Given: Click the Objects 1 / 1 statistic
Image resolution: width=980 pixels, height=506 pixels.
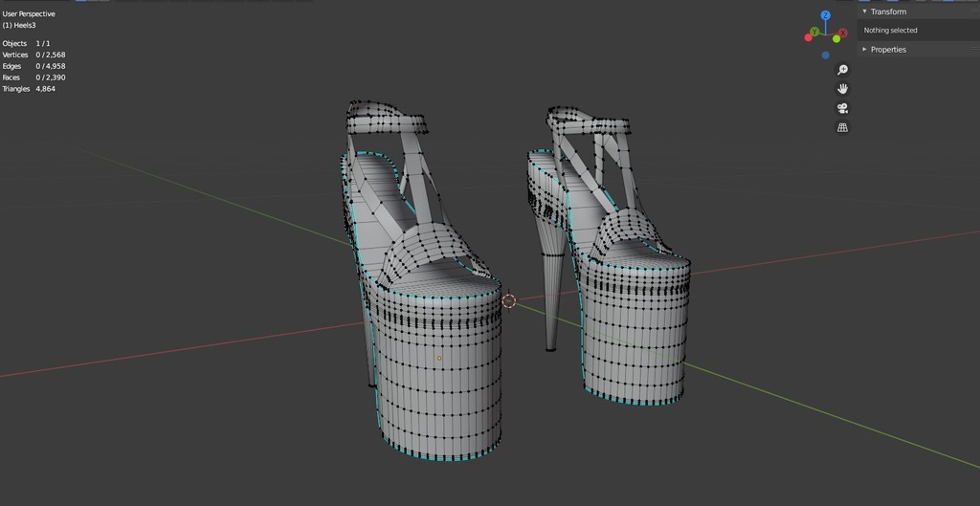Looking at the screenshot, I should pyautogui.click(x=26, y=43).
